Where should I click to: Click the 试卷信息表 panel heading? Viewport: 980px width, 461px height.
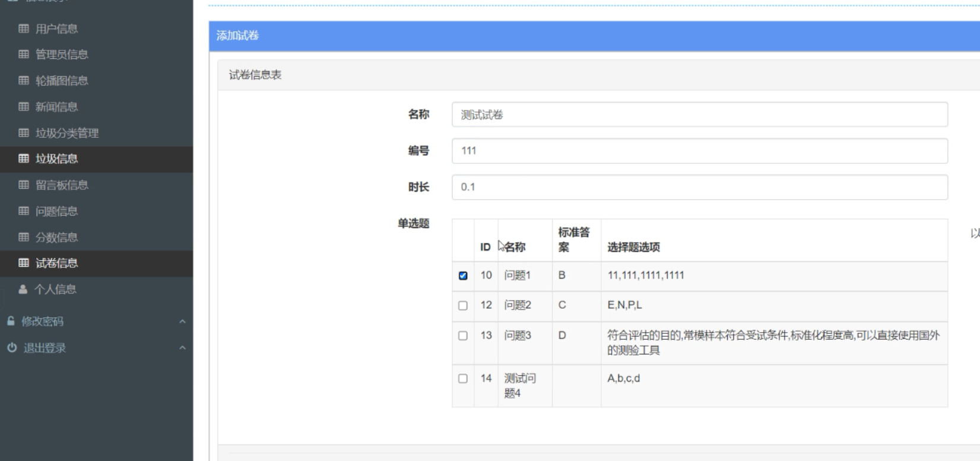click(255, 75)
